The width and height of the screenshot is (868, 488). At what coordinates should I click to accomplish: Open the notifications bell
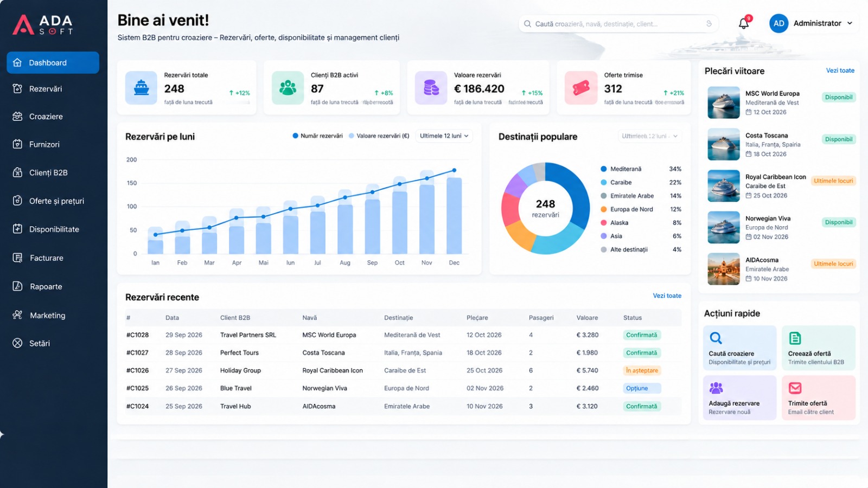pyautogui.click(x=744, y=23)
